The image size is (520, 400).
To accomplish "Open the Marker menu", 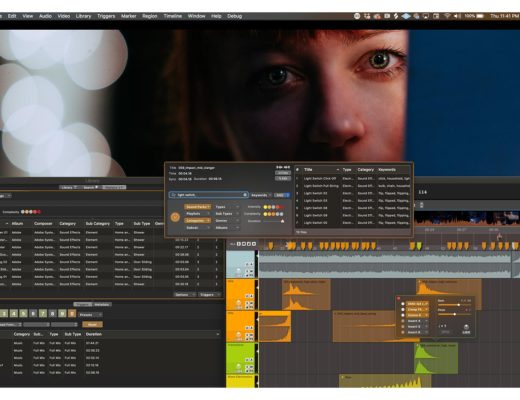I will click(x=129, y=16).
